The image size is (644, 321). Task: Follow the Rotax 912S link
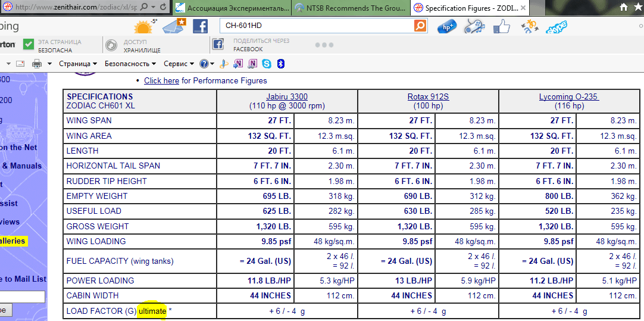coord(428,96)
